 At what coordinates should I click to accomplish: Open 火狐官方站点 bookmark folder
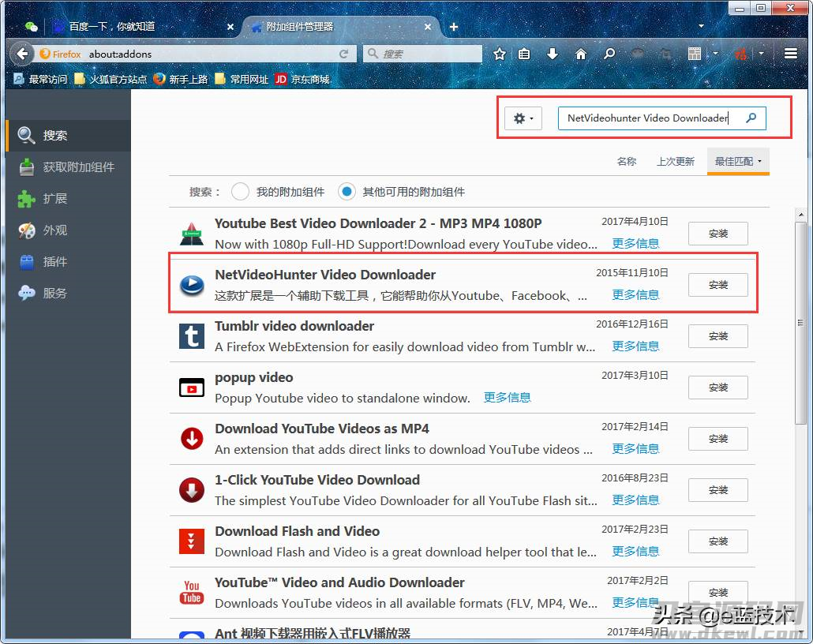click(x=111, y=80)
